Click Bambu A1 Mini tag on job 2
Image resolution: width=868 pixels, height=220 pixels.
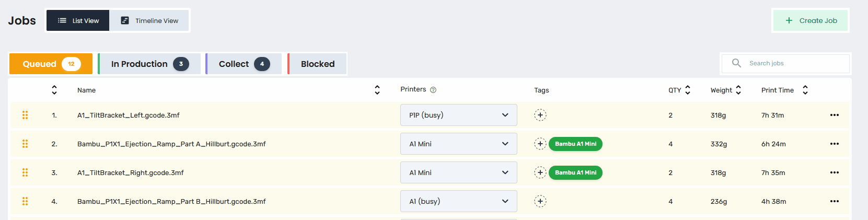(x=575, y=144)
